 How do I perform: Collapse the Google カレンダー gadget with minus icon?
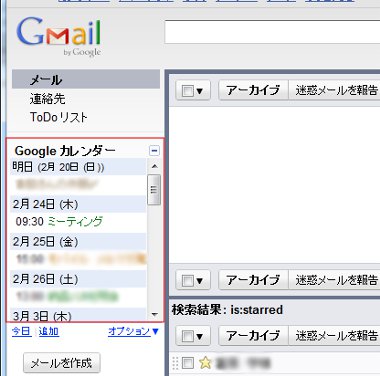coord(154,151)
